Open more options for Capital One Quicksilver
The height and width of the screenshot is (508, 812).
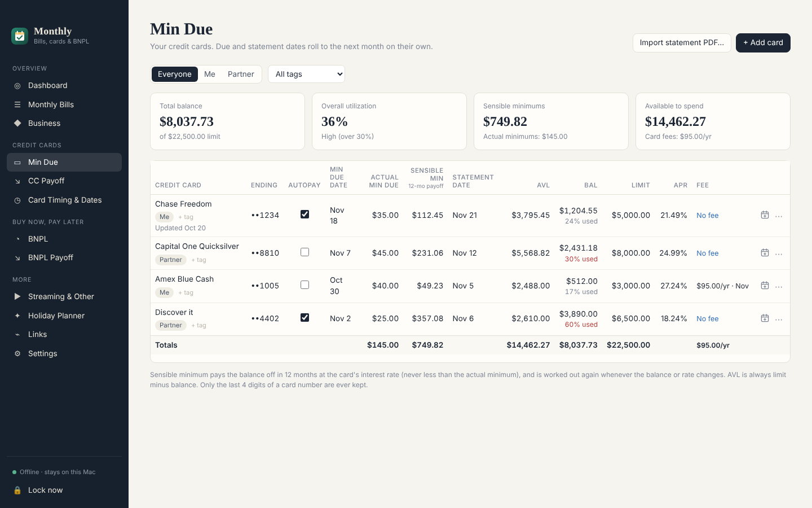point(779,254)
